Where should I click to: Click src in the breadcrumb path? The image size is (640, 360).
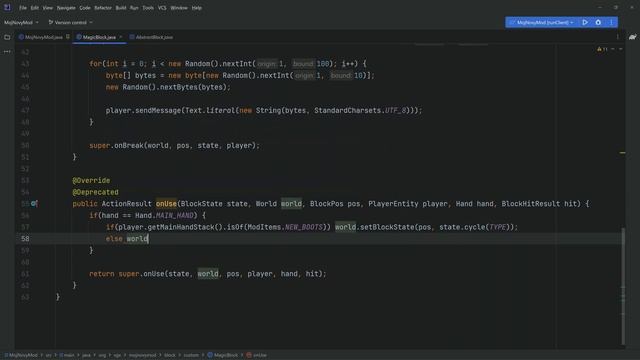tap(48, 355)
